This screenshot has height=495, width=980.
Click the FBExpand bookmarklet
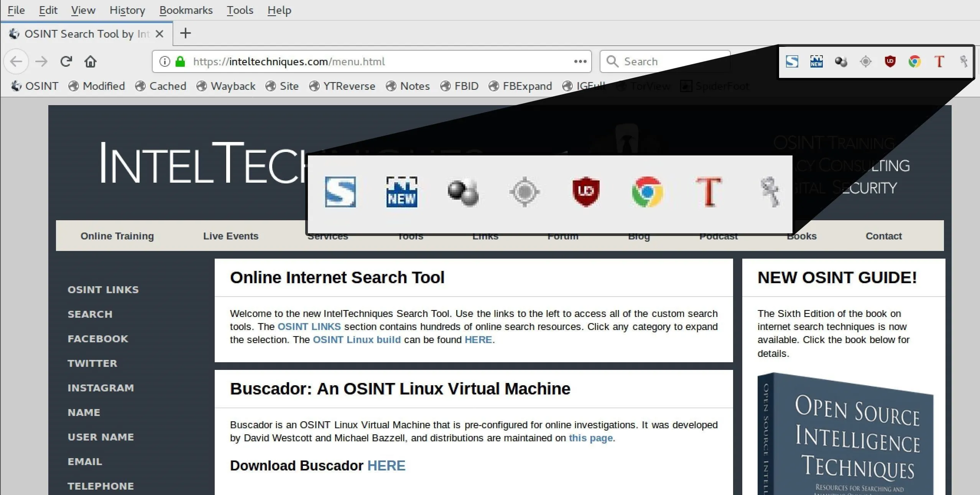click(520, 86)
